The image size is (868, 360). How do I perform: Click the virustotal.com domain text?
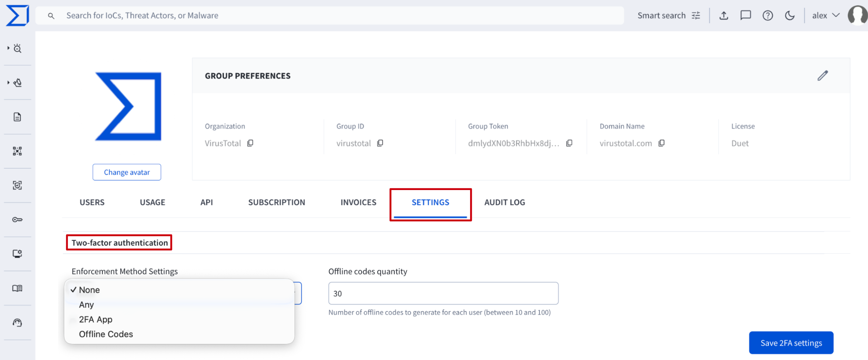click(x=626, y=143)
